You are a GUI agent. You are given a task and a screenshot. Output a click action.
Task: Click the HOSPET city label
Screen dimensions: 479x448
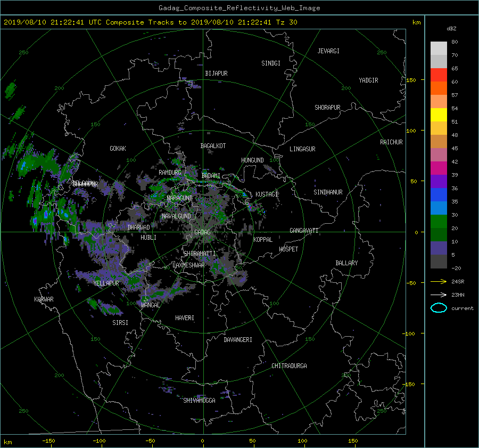[x=288, y=249]
